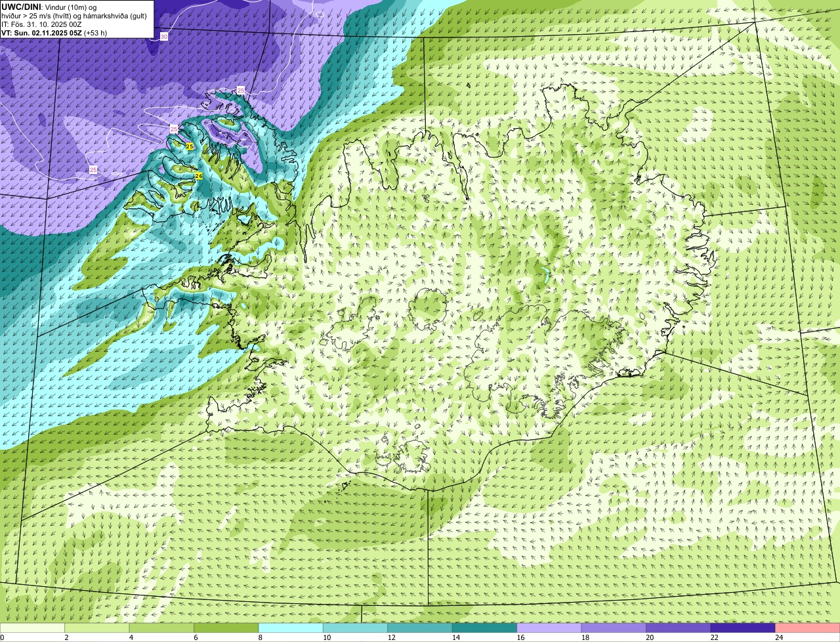840x642 pixels.
Task: Click the turquoise 10–12 m/s legend swatch
Action: tap(356, 628)
